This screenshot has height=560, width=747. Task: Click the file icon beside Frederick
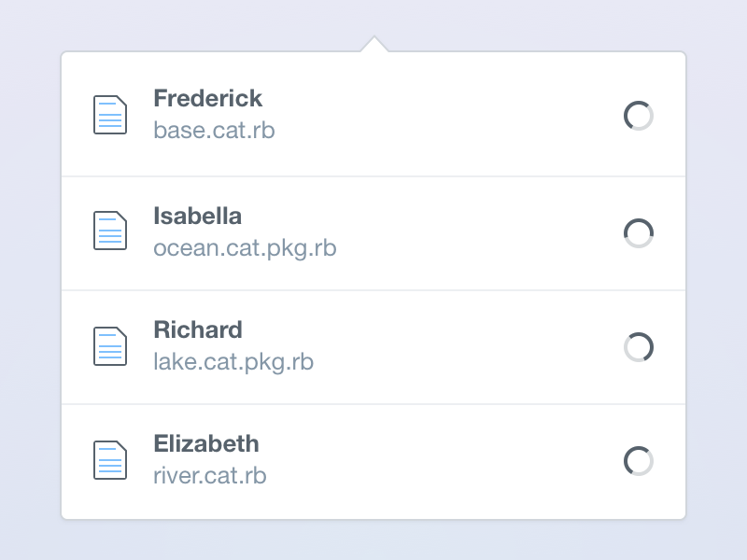110,116
